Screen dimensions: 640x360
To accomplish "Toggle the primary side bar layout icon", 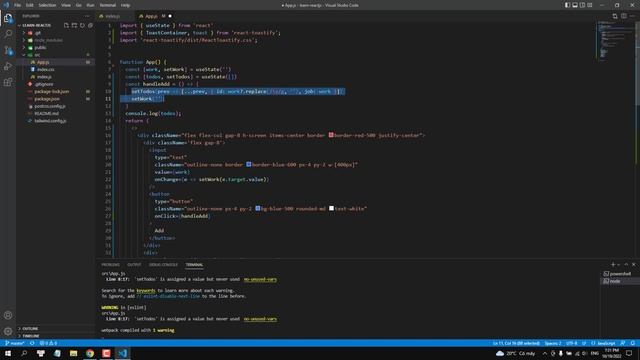I will (567, 5).
